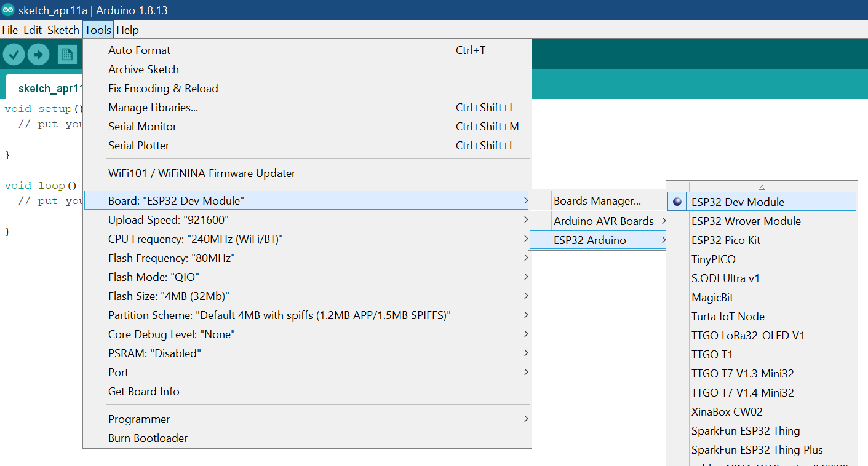Select the ESP32 Pico Kit board
Viewport: 868px width, 466px height.
coord(762,240)
